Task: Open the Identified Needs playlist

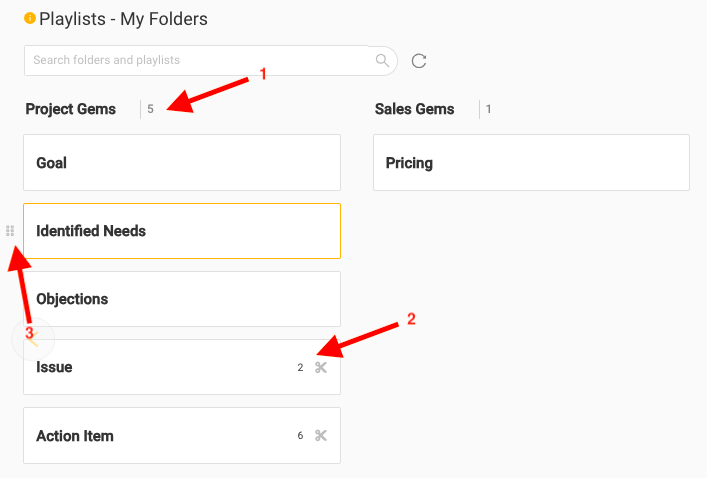Action: (181, 231)
